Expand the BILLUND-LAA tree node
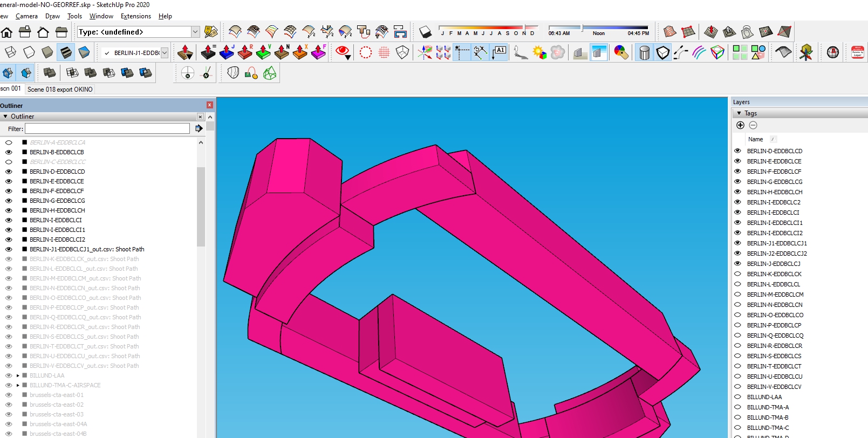Screen dimensions: 868x438 click(x=18, y=375)
